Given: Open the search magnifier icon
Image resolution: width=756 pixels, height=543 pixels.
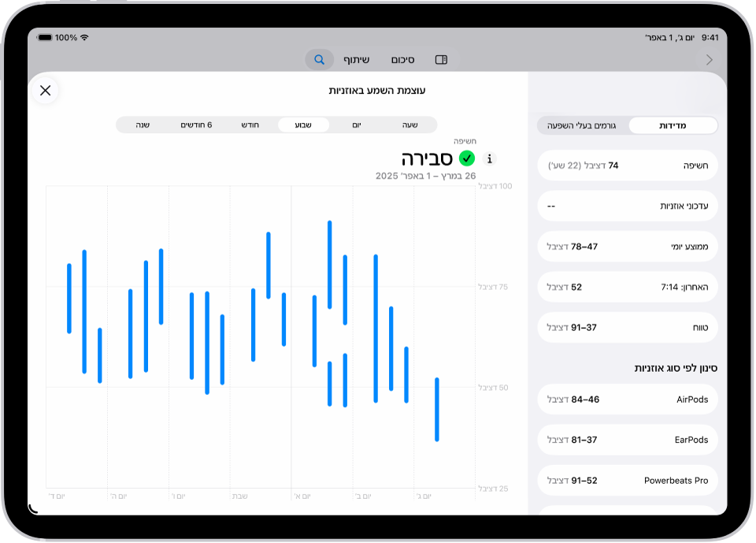Looking at the screenshot, I should tap(319, 60).
